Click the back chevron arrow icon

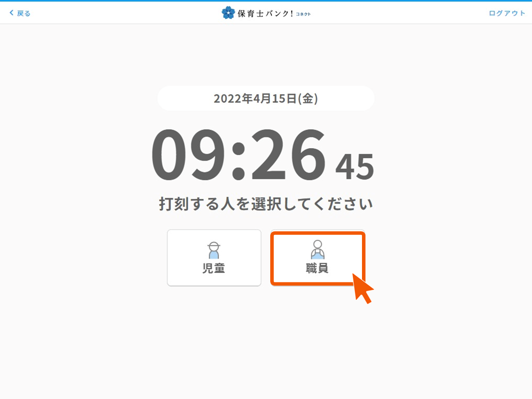click(x=11, y=13)
